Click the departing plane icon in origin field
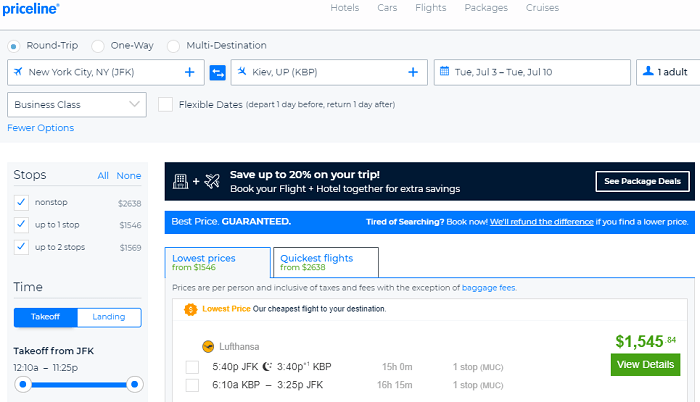Screen dimensions: 700x402 point(18,71)
